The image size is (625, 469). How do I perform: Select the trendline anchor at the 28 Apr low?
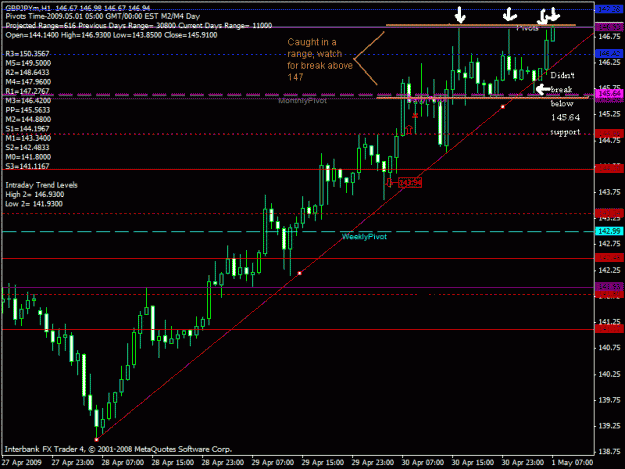tap(96, 440)
